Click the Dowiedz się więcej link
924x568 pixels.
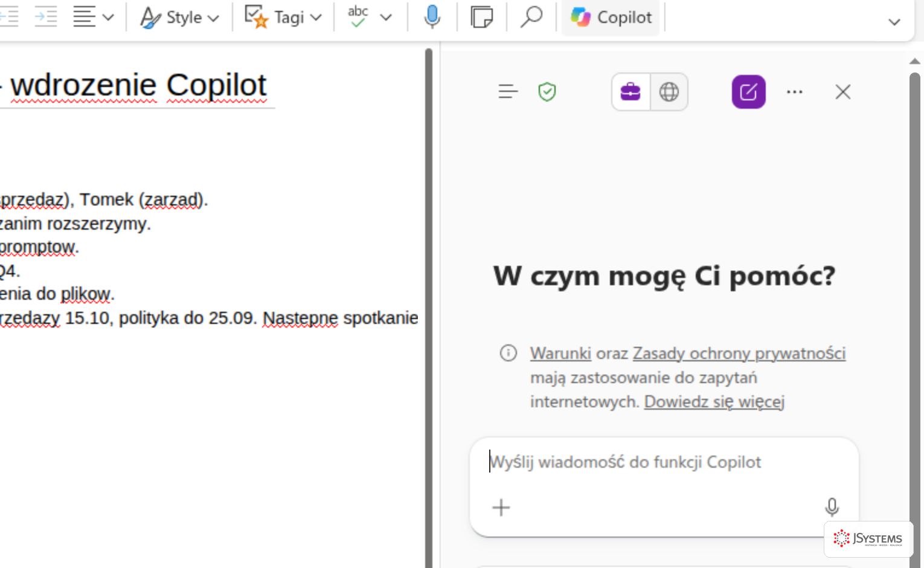click(x=714, y=401)
